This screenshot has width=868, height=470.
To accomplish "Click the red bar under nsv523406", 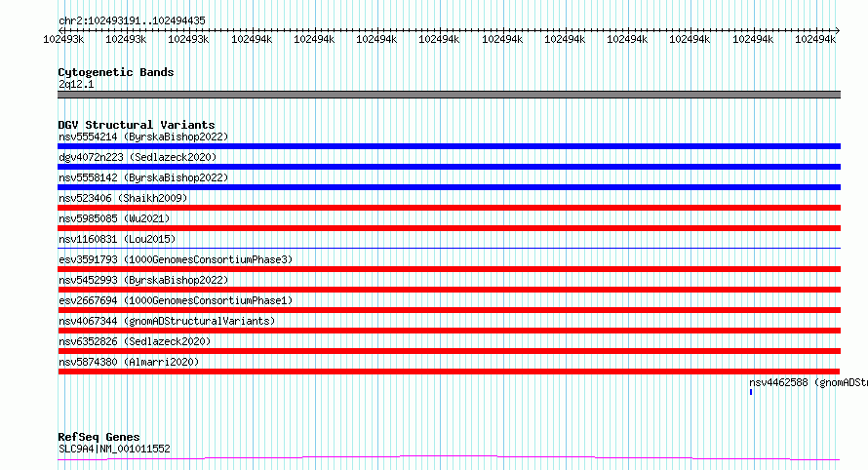I will pos(449,208).
